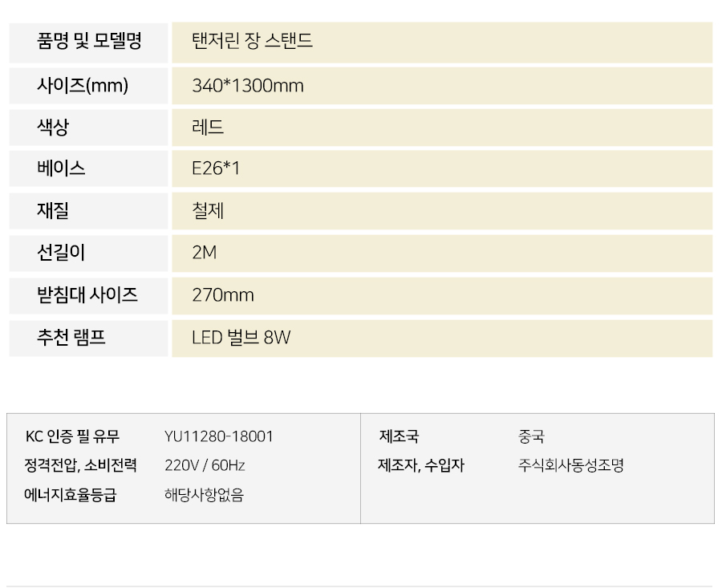Image resolution: width=722 pixels, height=588 pixels.
Task: Click the 품명 및 모델명 label cell
Action: click(x=88, y=42)
